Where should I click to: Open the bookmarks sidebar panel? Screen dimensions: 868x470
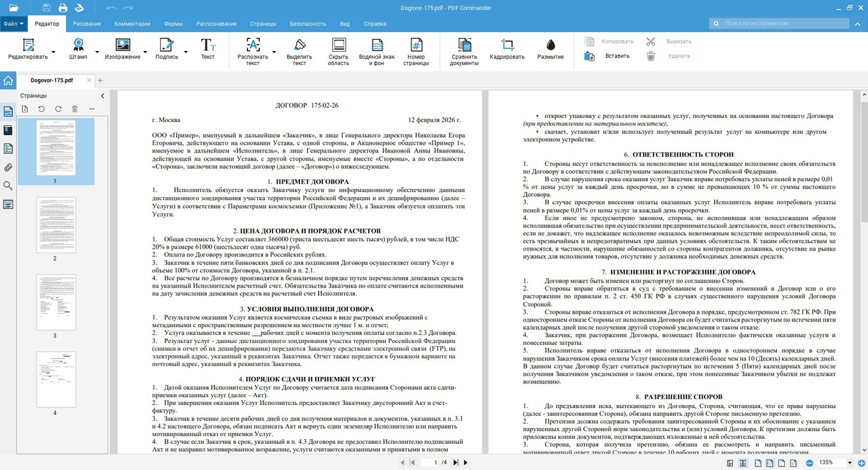tap(8, 130)
